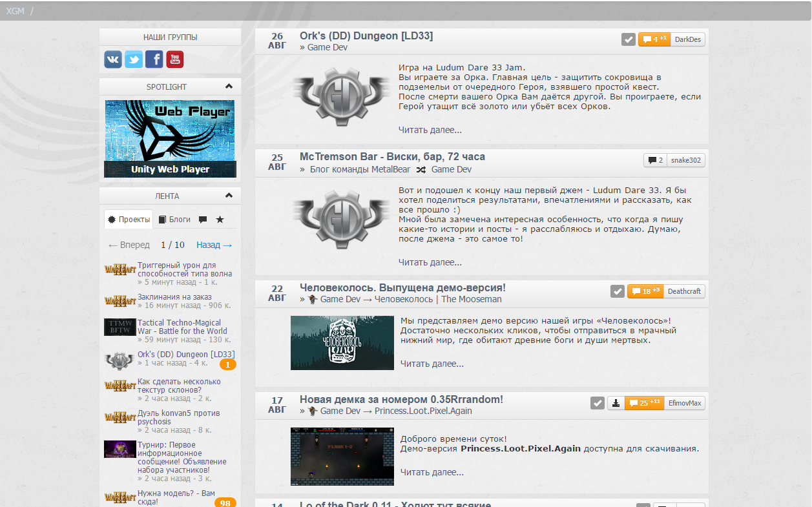Open the Unity Web Player spotlight banner
812x507 pixels.
(170, 138)
